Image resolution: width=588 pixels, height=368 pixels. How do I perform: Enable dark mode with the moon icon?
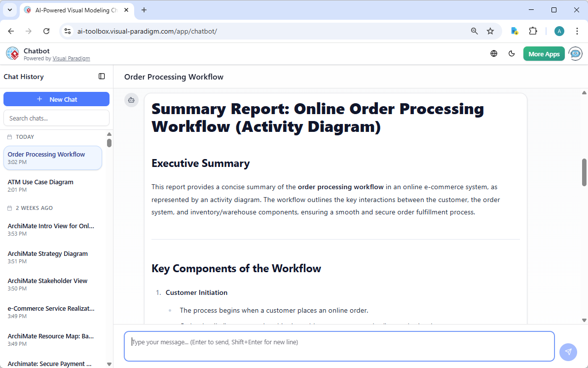pos(512,53)
